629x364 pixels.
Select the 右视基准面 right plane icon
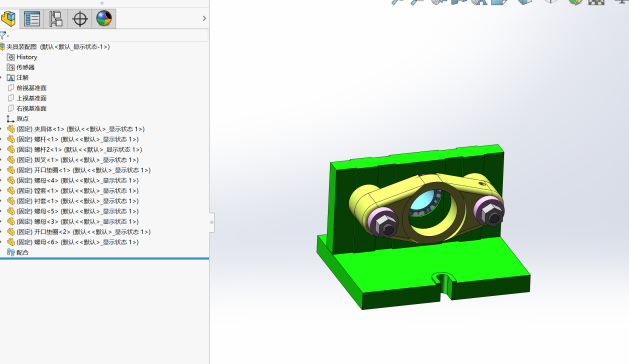click(11, 108)
